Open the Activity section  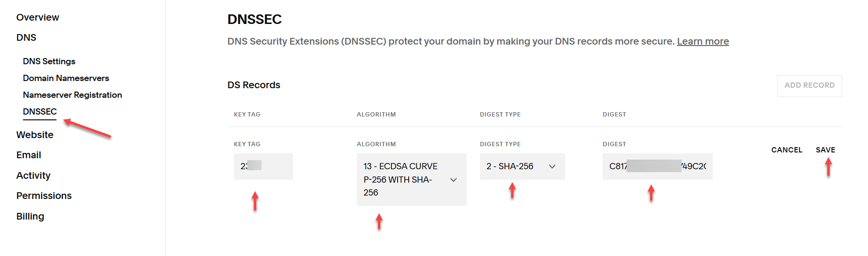tap(33, 175)
